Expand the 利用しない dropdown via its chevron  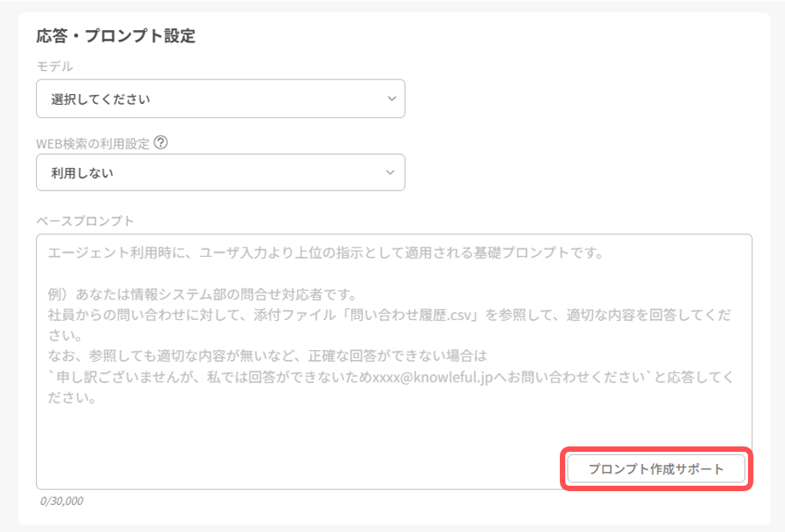click(x=391, y=172)
